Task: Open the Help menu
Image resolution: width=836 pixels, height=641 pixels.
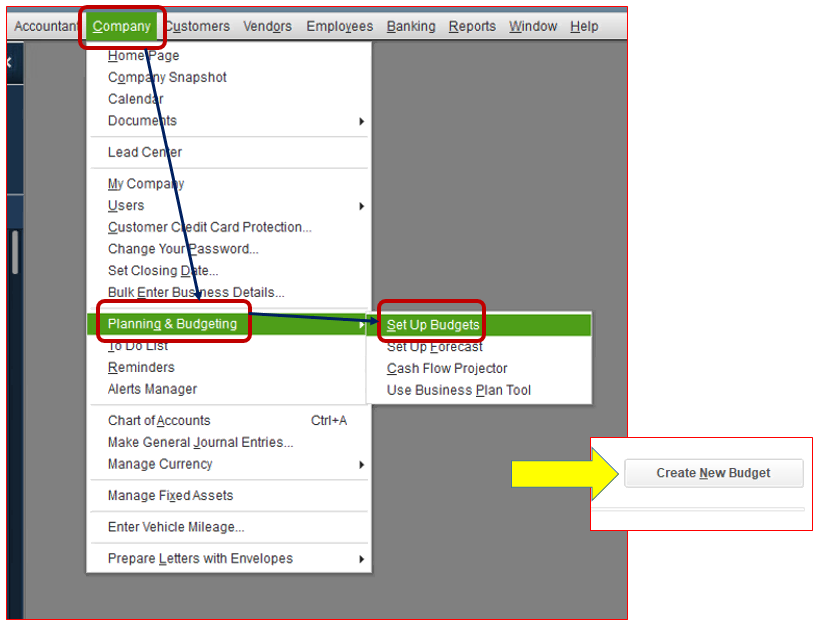Action: coord(584,26)
